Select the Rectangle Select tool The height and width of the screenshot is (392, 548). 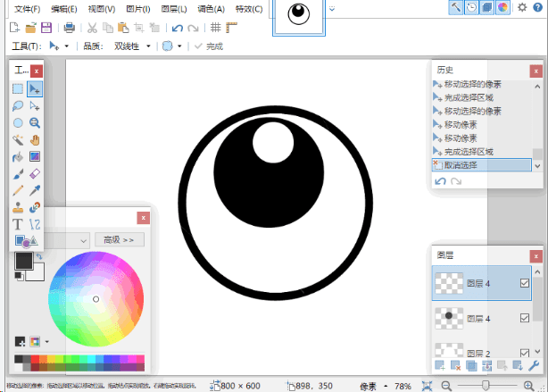[18, 88]
